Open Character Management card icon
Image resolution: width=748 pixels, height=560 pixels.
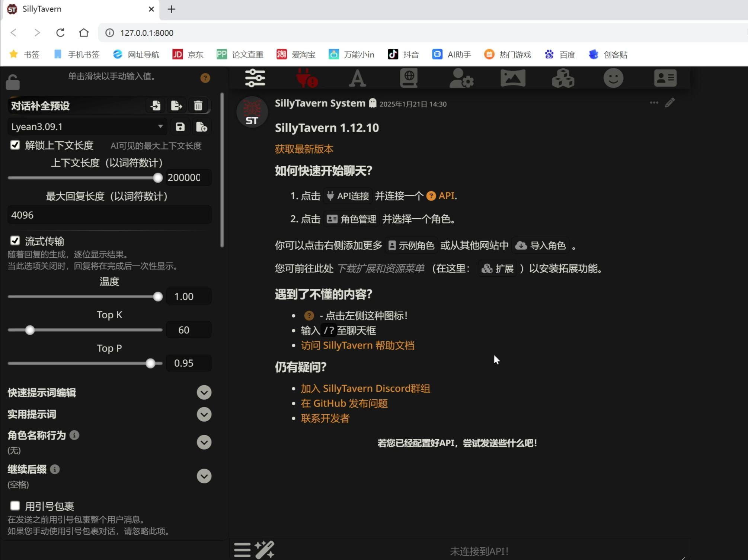(665, 78)
